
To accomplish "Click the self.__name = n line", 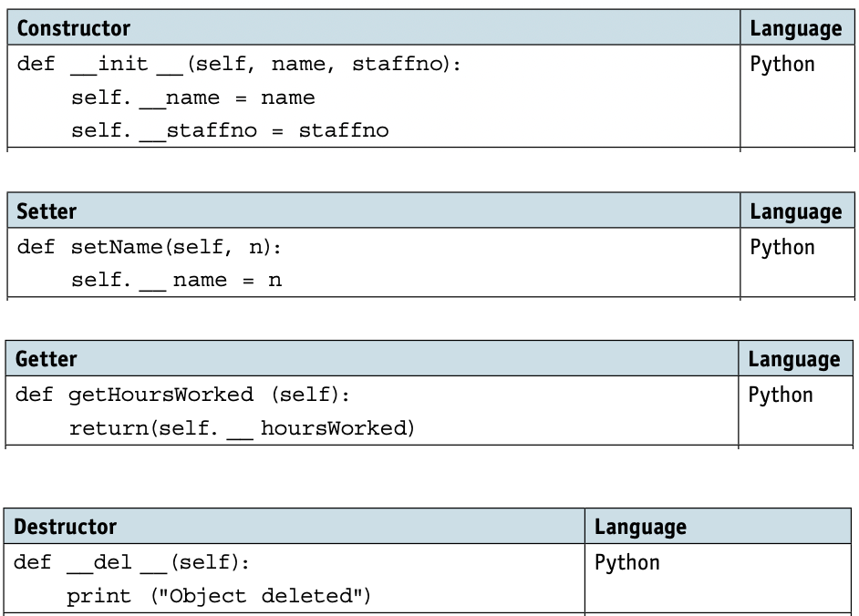I will click(176, 281).
